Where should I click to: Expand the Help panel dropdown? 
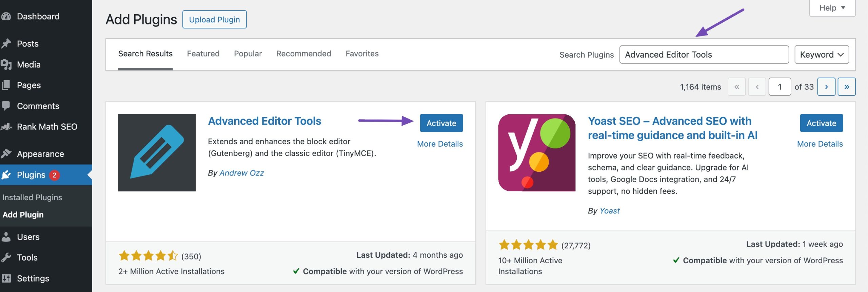(832, 8)
